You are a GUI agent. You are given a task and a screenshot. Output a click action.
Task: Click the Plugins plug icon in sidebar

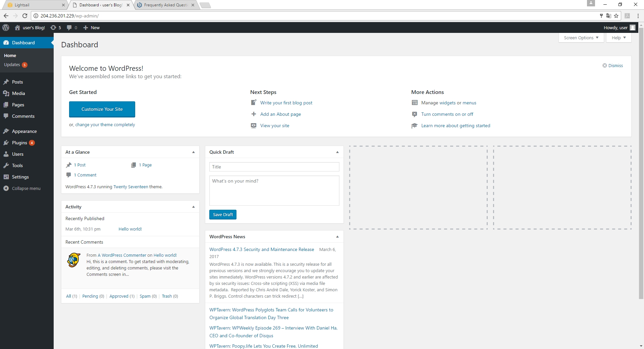(x=6, y=143)
